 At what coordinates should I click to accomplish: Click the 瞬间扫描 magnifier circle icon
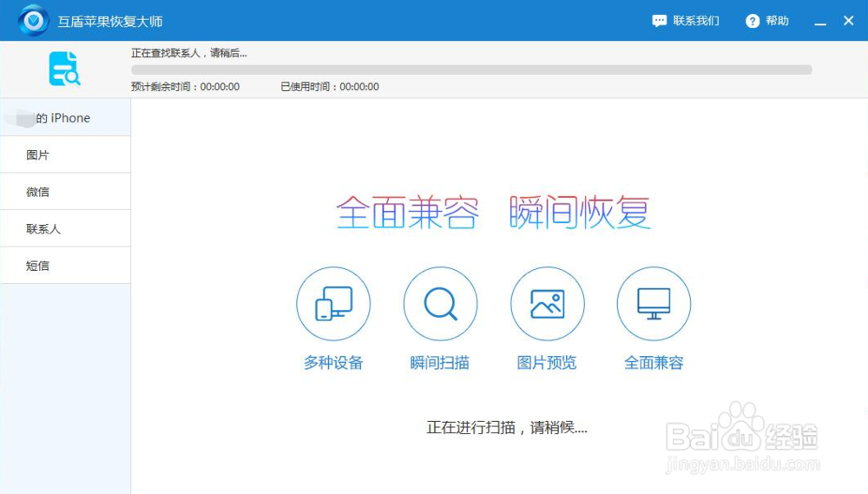[x=440, y=304]
